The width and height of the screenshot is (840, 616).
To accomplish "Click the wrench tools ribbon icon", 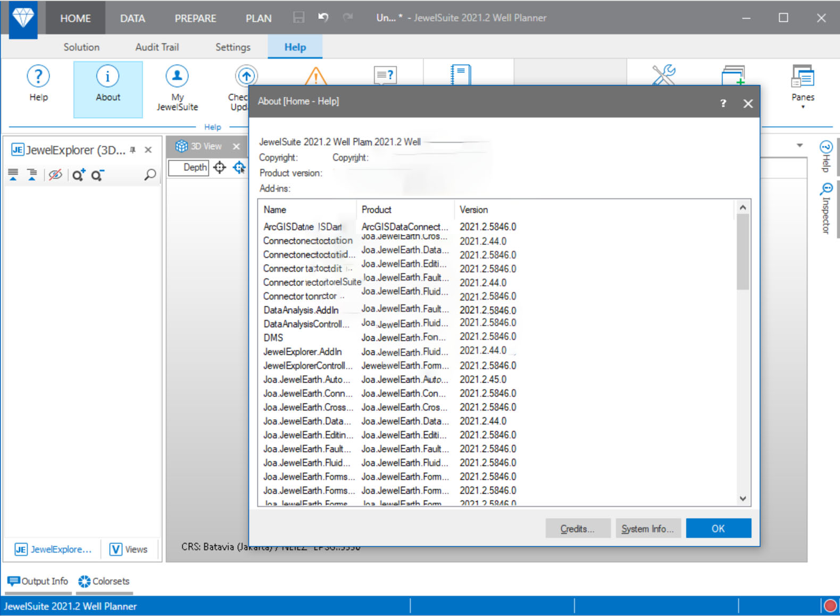I will click(x=663, y=74).
